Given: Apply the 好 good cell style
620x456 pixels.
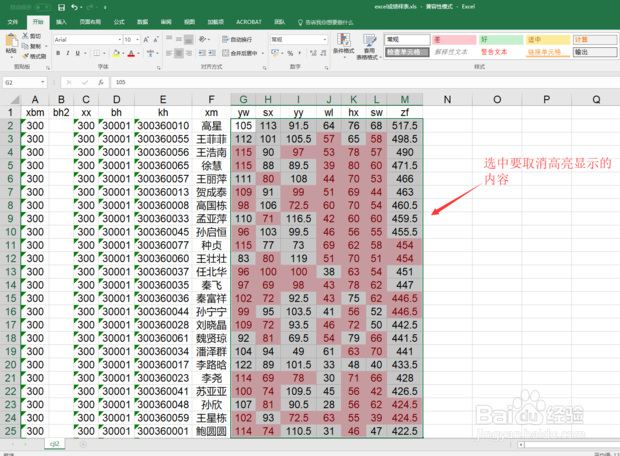Looking at the screenshot, I should [501, 40].
